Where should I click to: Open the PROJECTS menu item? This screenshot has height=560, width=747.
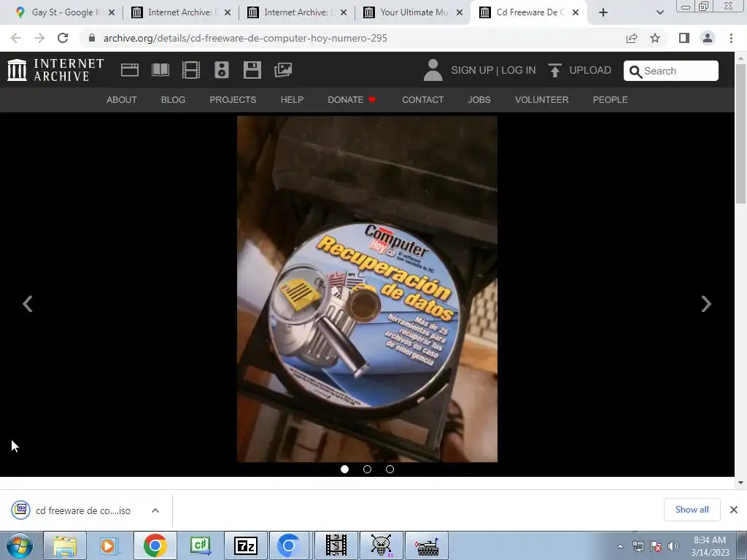click(233, 99)
